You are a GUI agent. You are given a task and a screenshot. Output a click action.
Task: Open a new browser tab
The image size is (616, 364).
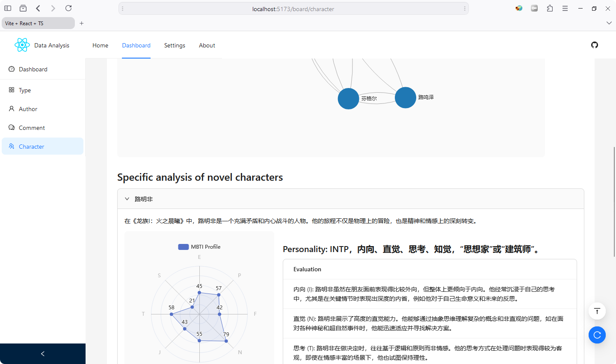82,23
